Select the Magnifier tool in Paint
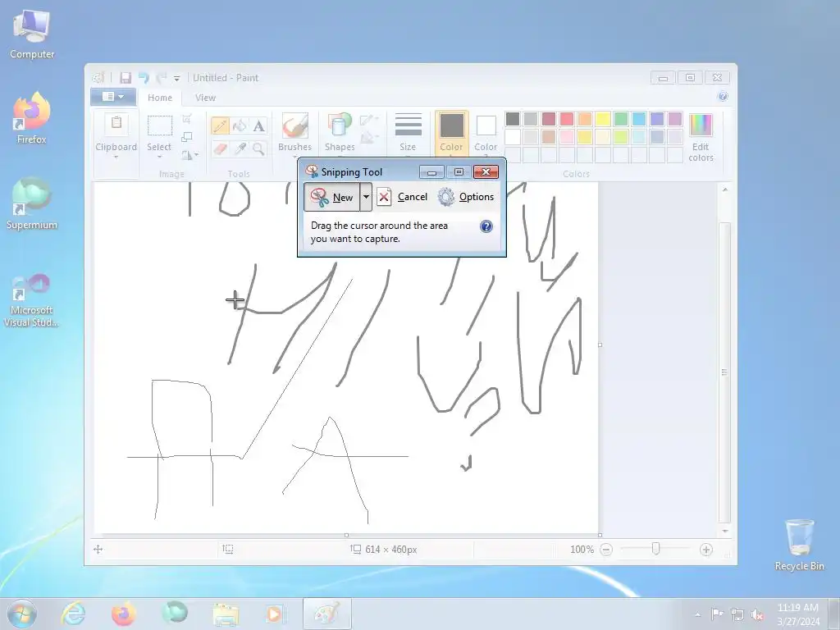The width and height of the screenshot is (840, 630). 258,148
